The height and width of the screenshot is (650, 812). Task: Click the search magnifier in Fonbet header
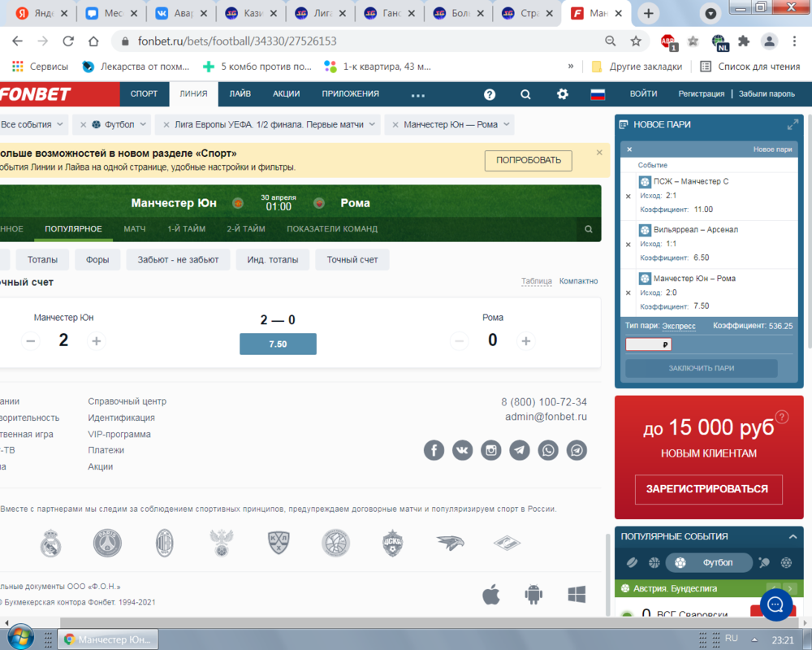(x=525, y=94)
